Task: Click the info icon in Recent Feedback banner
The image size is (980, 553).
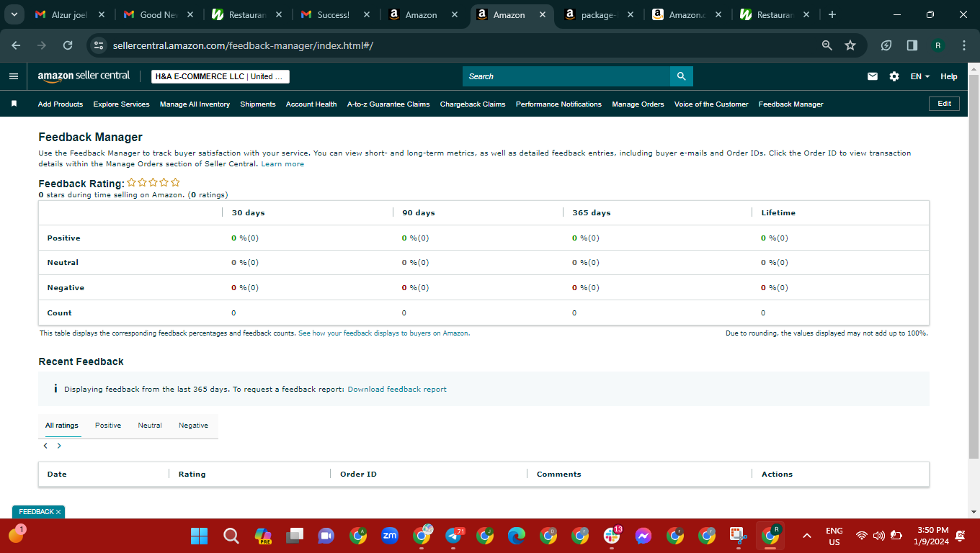Action: (x=55, y=389)
